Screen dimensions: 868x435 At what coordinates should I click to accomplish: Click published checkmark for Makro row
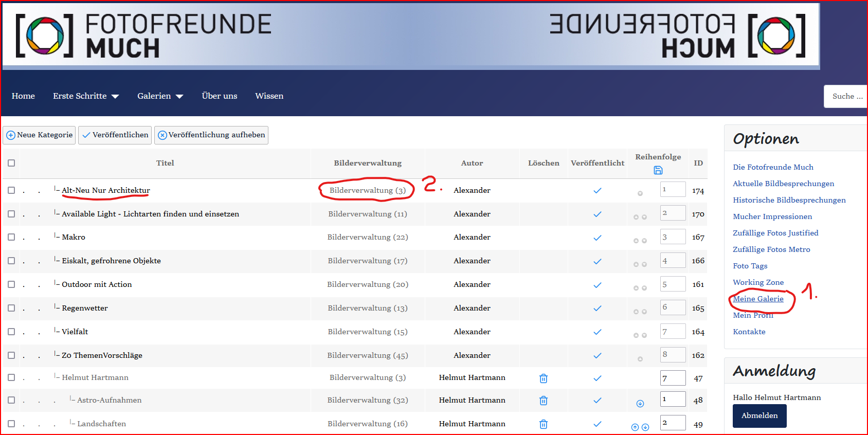click(x=597, y=238)
